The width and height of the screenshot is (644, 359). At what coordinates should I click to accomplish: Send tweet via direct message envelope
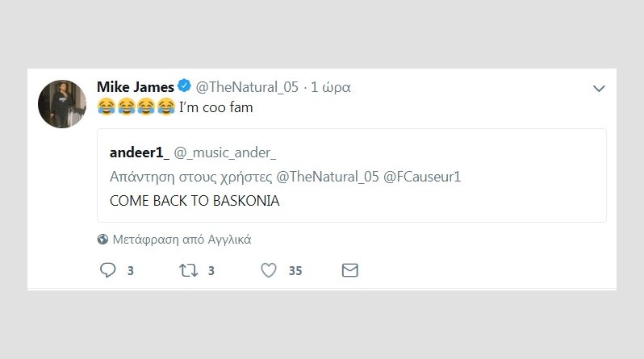coord(349,270)
